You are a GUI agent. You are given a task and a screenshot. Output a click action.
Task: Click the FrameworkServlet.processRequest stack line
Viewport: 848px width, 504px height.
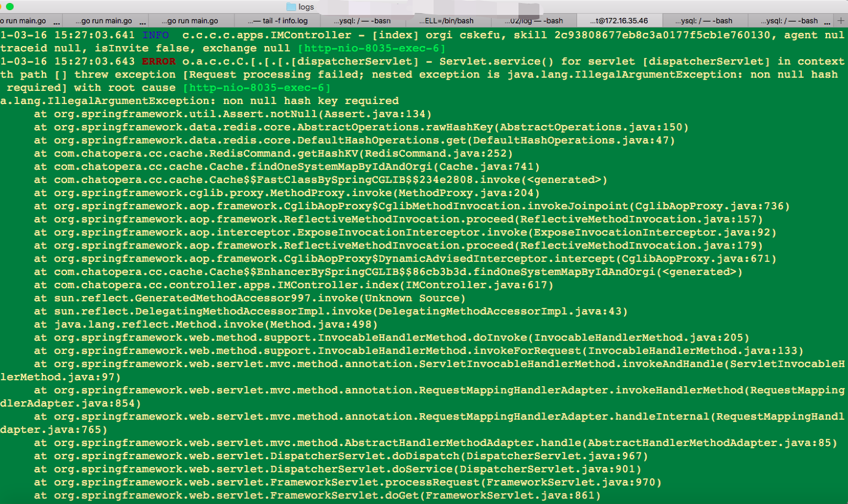click(347, 482)
